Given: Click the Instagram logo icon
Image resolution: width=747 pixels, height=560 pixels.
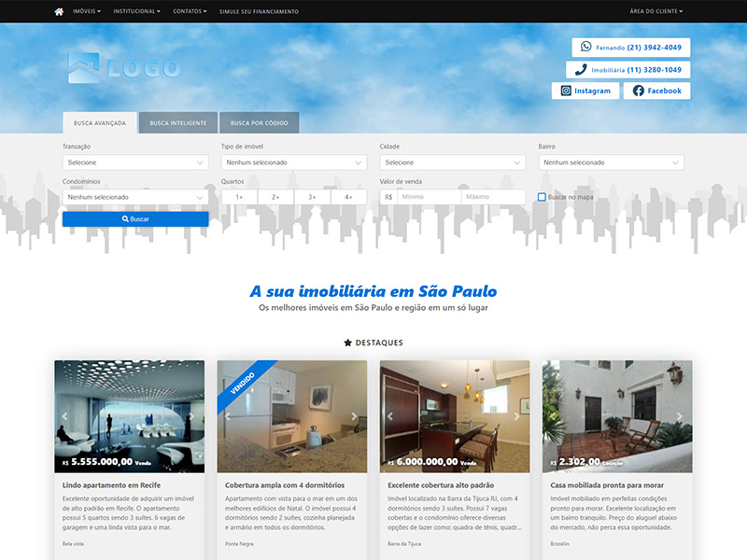Looking at the screenshot, I should 566,91.
